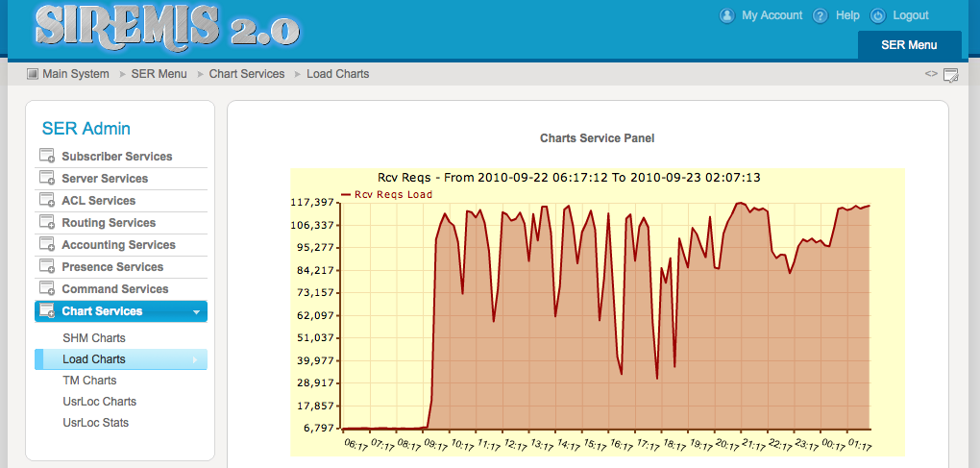
Task: Click the SIREMIS 2.0 logo
Action: point(165,27)
